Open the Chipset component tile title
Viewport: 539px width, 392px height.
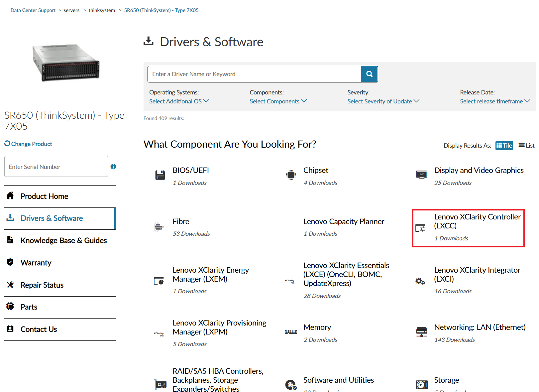[x=316, y=170]
